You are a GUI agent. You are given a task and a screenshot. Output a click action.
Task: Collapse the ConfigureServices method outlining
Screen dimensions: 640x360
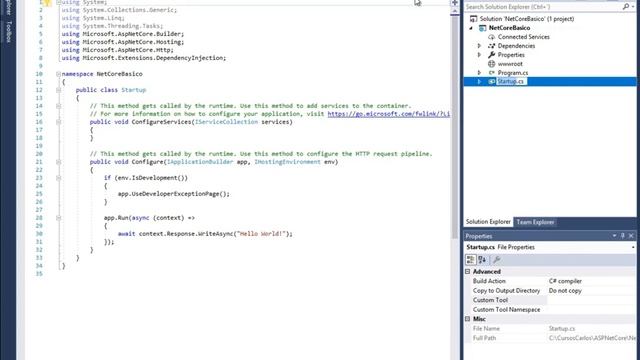tap(58, 122)
